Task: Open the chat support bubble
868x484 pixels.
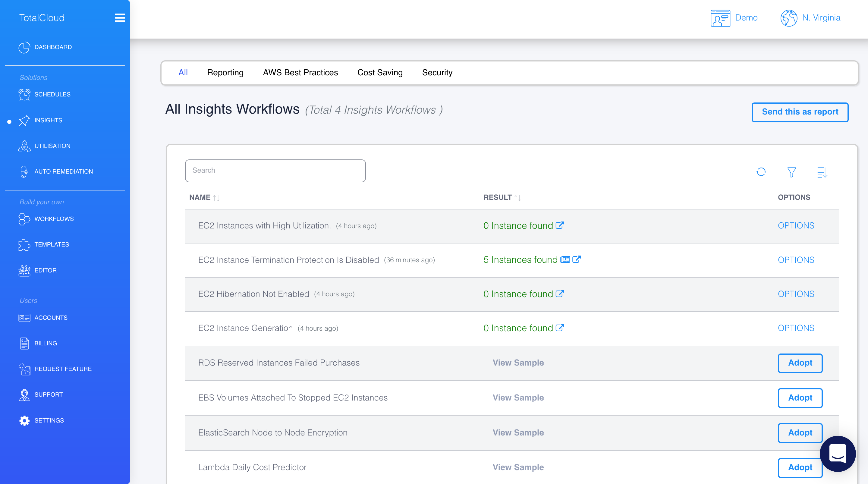Action: pyautogui.click(x=838, y=454)
